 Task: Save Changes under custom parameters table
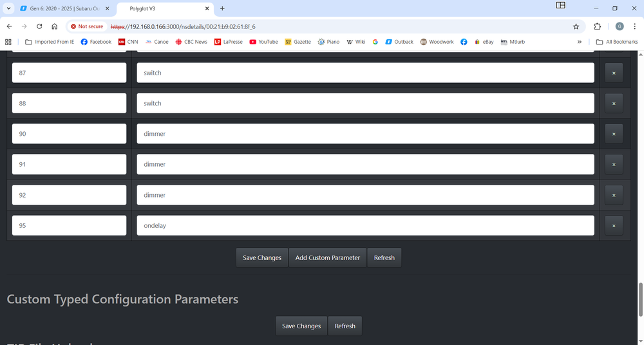click(x=261, y=257)
